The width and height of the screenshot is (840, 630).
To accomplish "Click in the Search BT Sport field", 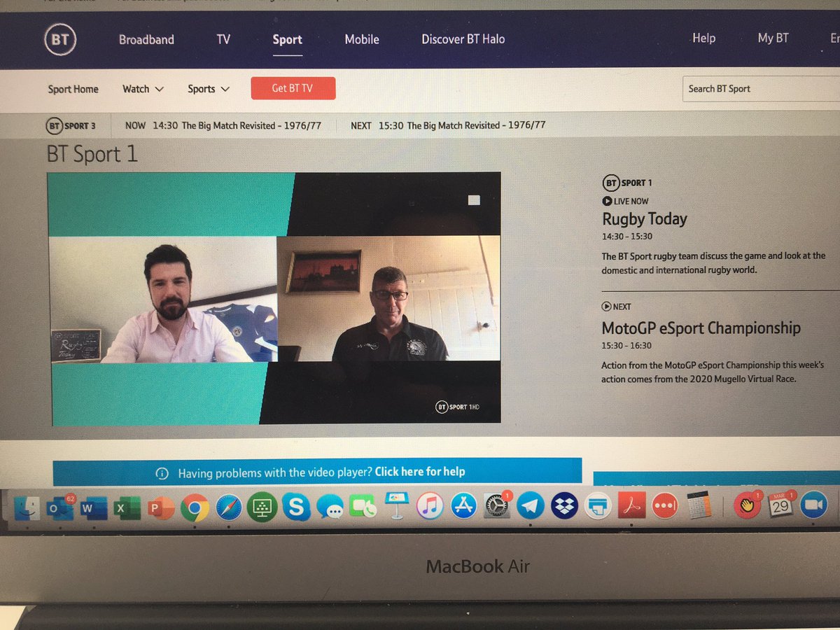I will pos(761,89).
